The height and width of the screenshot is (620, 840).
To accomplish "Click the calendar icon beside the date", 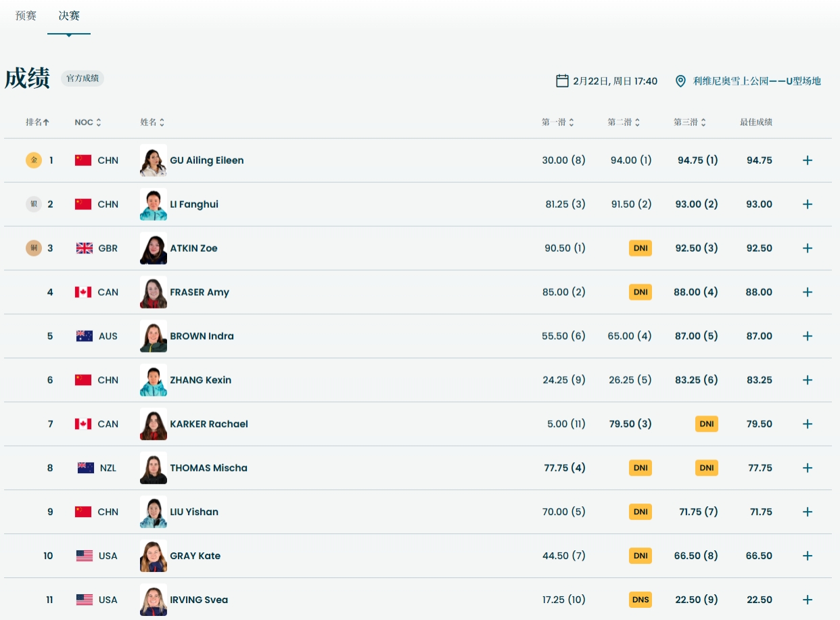I will click(562, 81).
